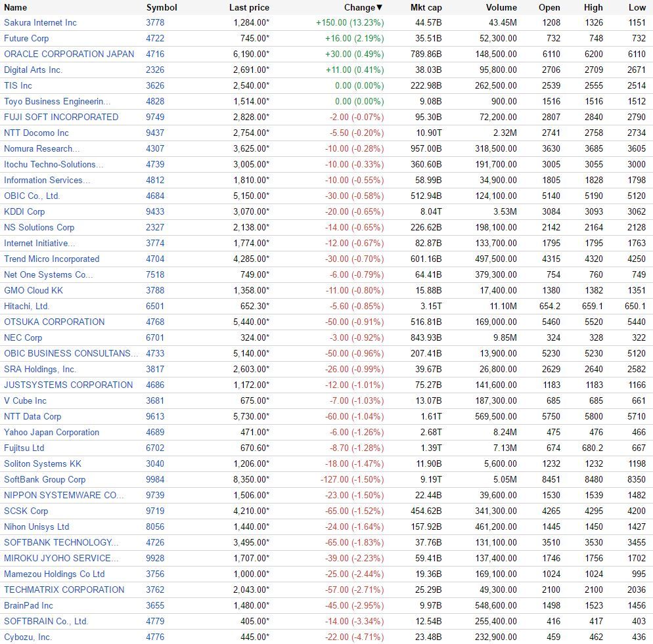Sort by the Symbol column header
This screenshot has width=653, height=644.
tap(162, 7)
